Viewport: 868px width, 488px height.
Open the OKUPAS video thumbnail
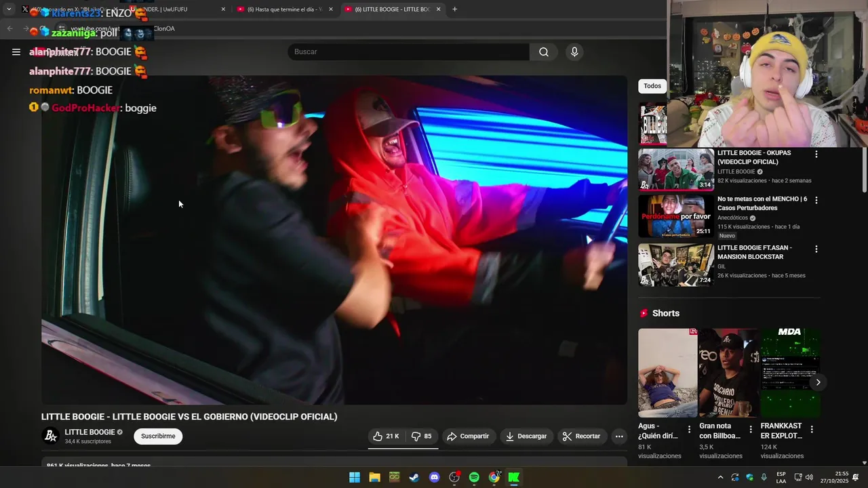click(676, 169)
